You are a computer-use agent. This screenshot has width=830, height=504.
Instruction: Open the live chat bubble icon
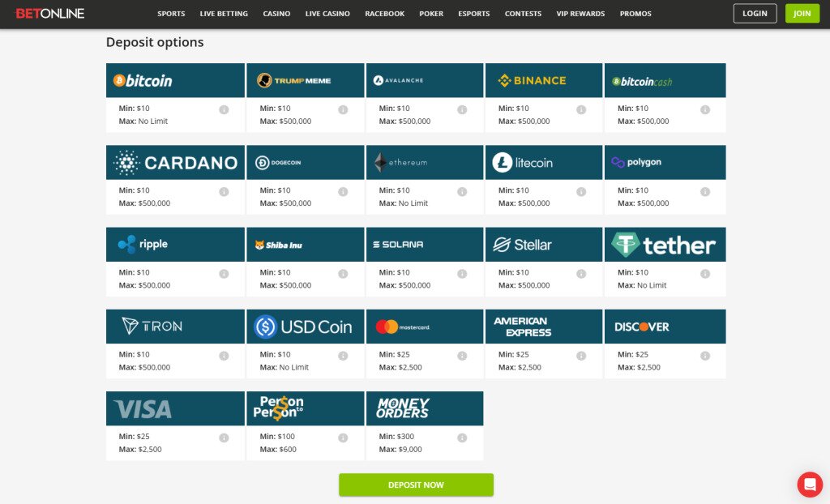[x=810, y=485]
